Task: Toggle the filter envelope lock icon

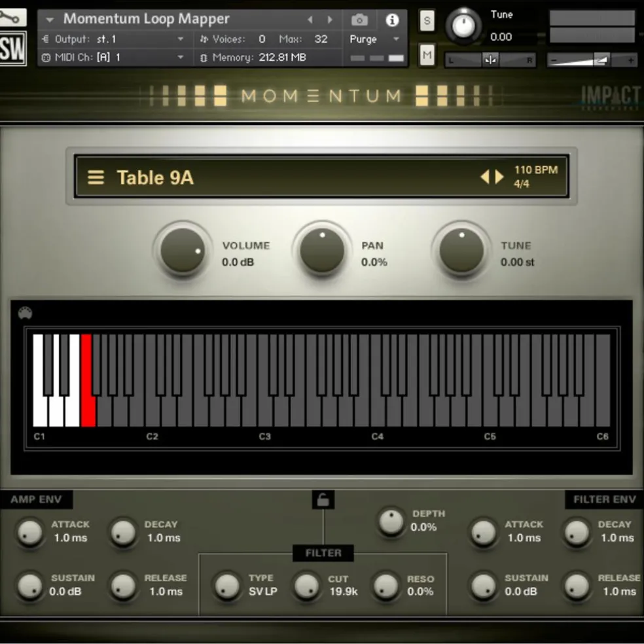Action: pyautogui.click(x=323, y=499)
